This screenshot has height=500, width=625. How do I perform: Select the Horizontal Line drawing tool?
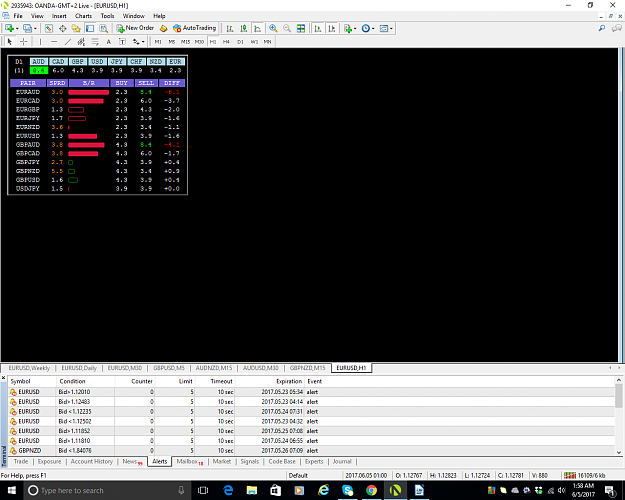click(x=54, y=41)
